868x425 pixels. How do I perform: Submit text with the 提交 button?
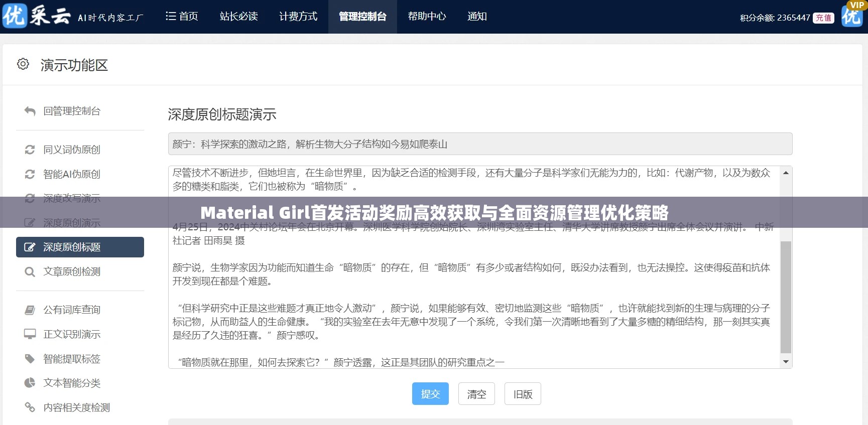431,394
